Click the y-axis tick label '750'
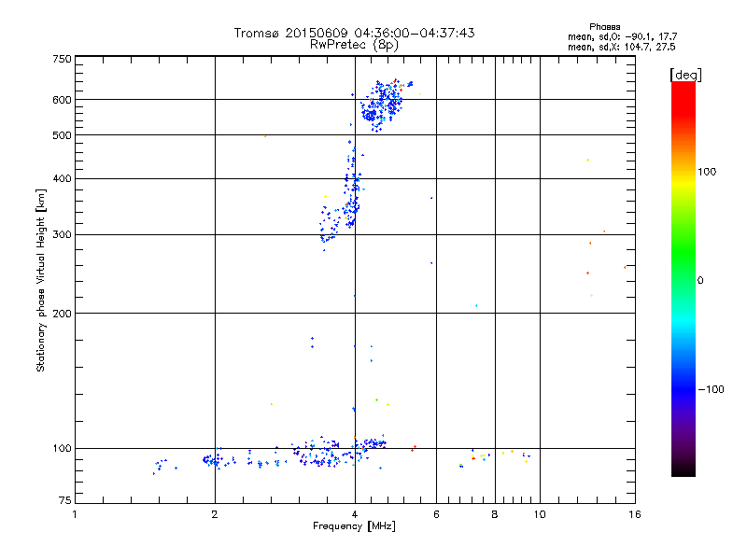Screen dimensions: 747x560 tap(62, 59)
